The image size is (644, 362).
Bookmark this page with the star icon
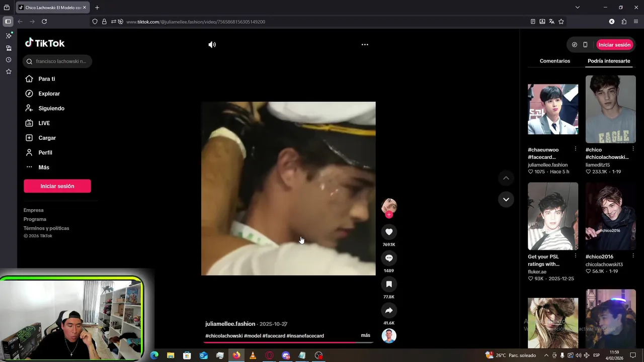tap(561, 22)
